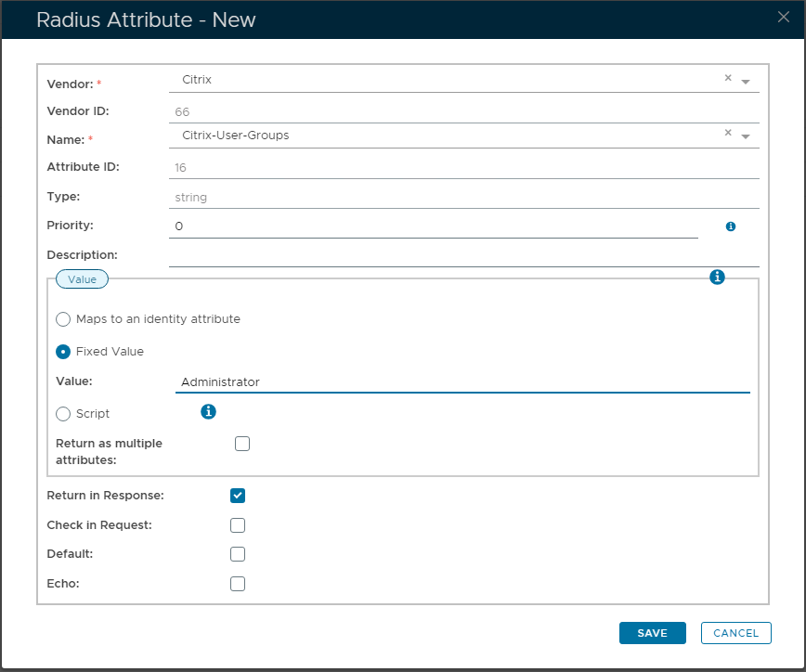
Task: Click the info icon next to Script
Action: click(209, 411)
